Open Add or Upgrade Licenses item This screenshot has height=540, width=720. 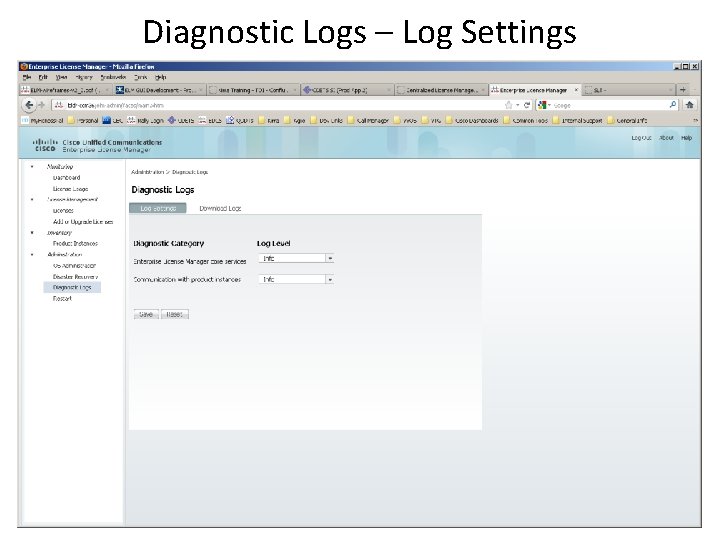click(x=83, y=222)
